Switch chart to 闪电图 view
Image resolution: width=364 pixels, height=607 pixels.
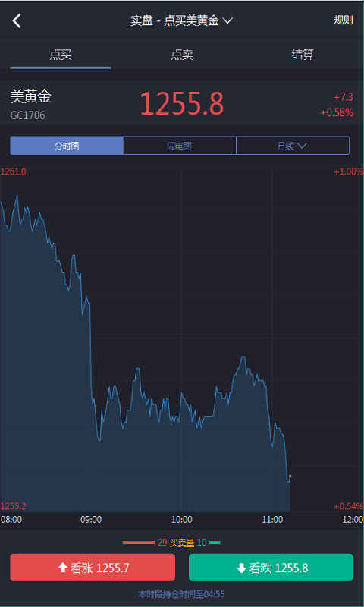[x=180, y=146]
